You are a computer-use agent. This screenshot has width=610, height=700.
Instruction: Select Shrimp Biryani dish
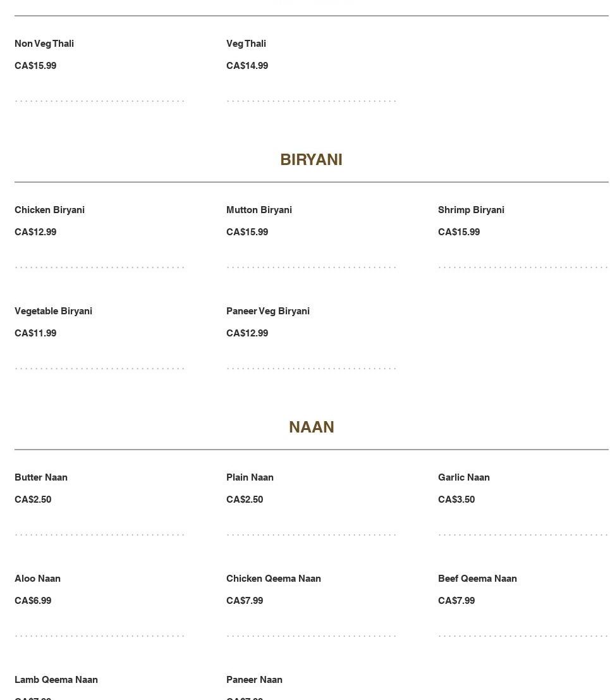coord(471,210)
